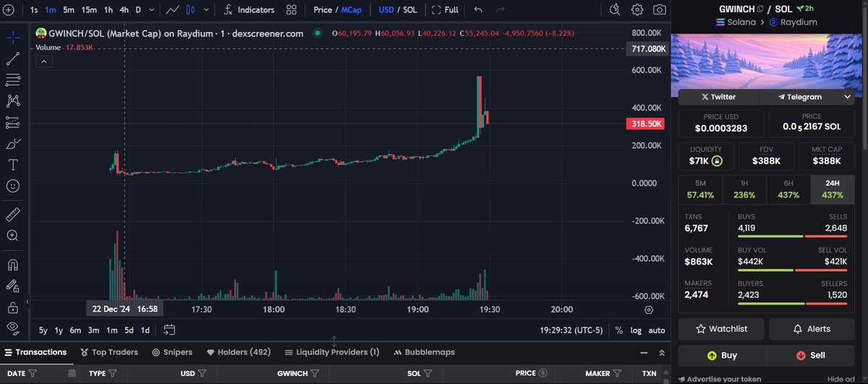Open forecasting and measurement tools

[x=12, y=122]
